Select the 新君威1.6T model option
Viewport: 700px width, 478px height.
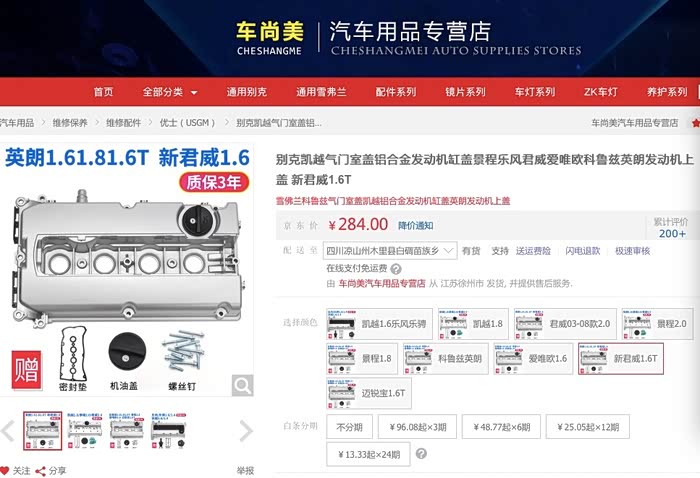click(x=621, y=358)
